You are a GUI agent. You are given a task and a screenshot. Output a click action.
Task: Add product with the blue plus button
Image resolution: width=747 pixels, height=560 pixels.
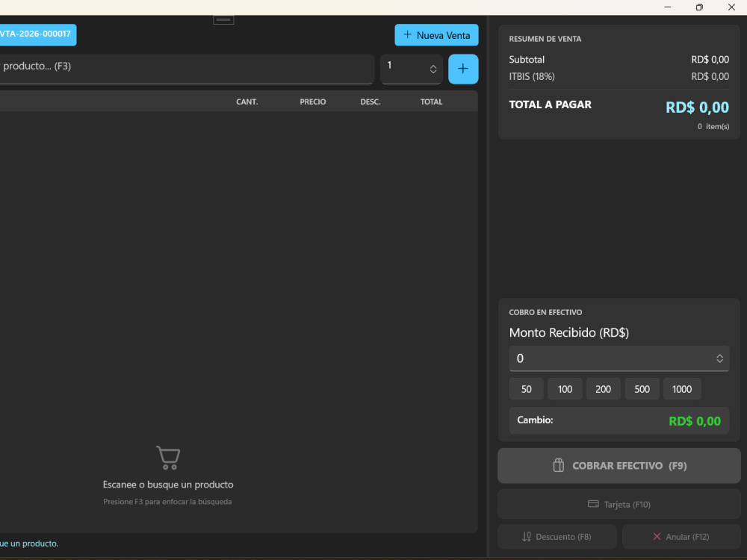pos(463,69)
